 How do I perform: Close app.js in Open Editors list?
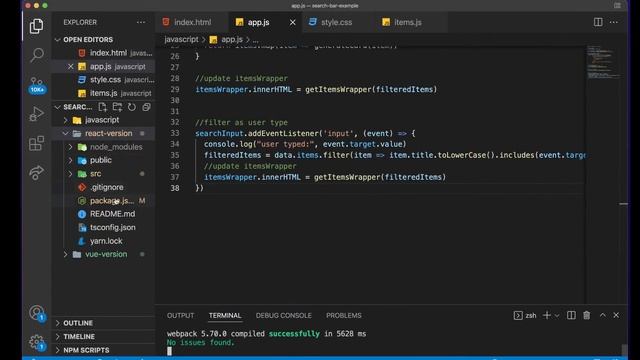(71, 66)
